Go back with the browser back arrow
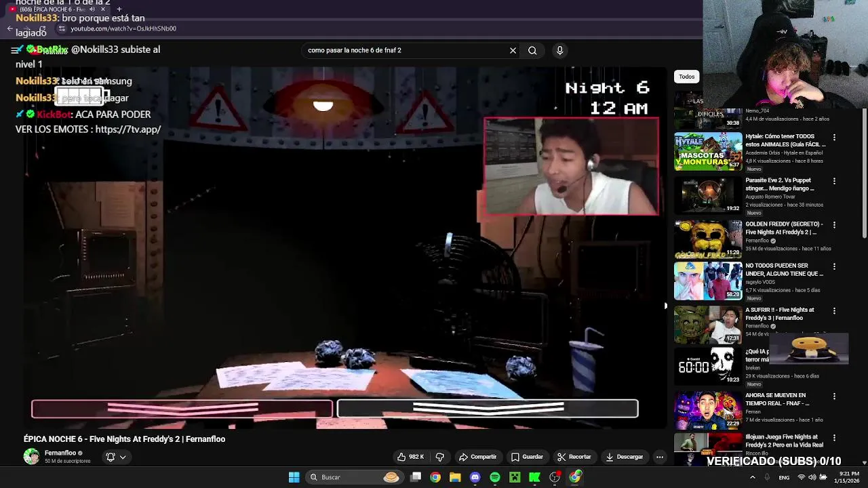The width and height of the screenshot is (868, 488). click(x=9, y=28)
